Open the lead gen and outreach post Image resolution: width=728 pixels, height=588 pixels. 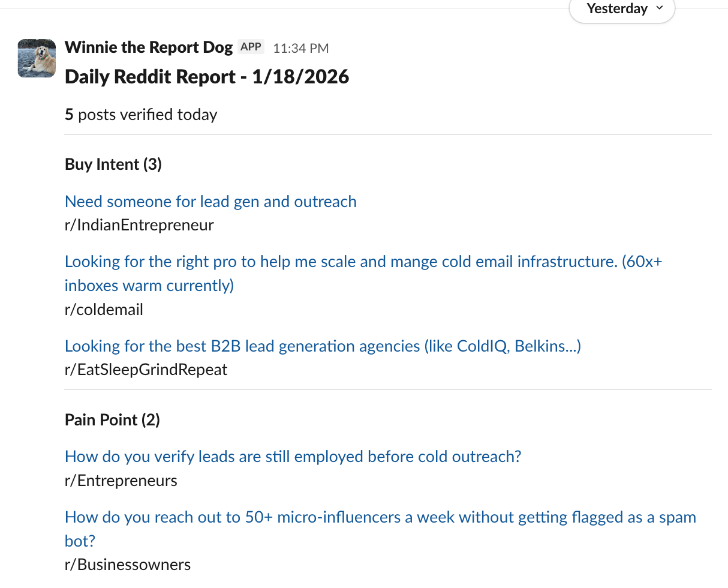coord(210,202)
